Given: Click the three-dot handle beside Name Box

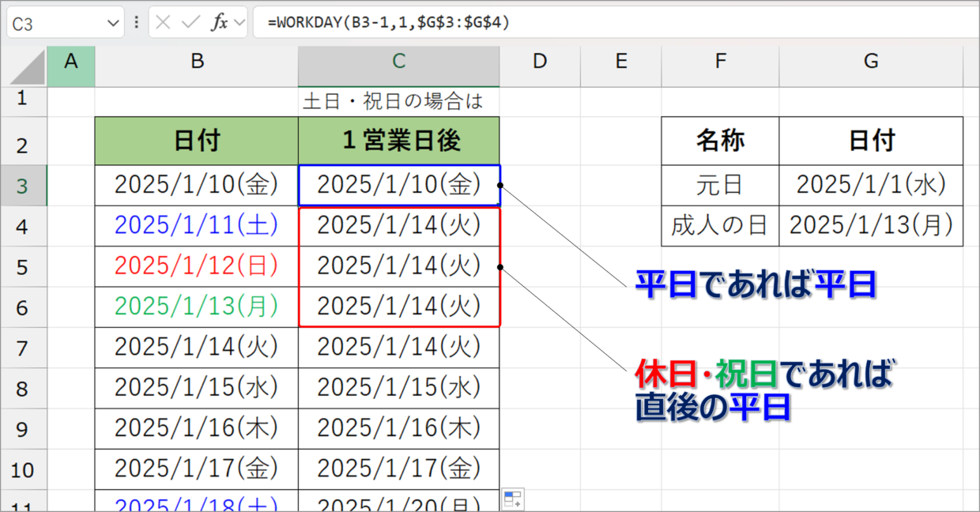Looking at the screenshot, I should coord(137,23).
